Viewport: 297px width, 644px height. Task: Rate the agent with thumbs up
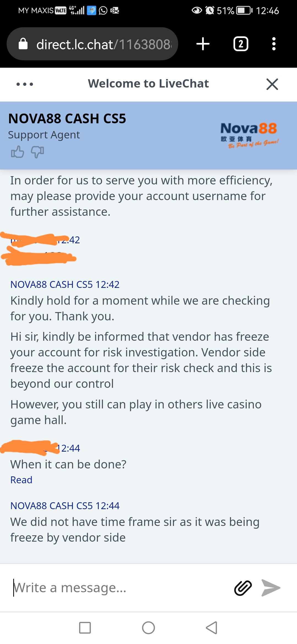tap(17, 152)
